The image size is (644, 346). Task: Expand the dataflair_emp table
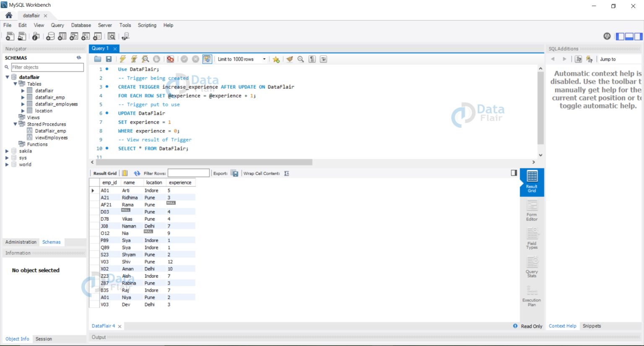[x=23, y=97]
